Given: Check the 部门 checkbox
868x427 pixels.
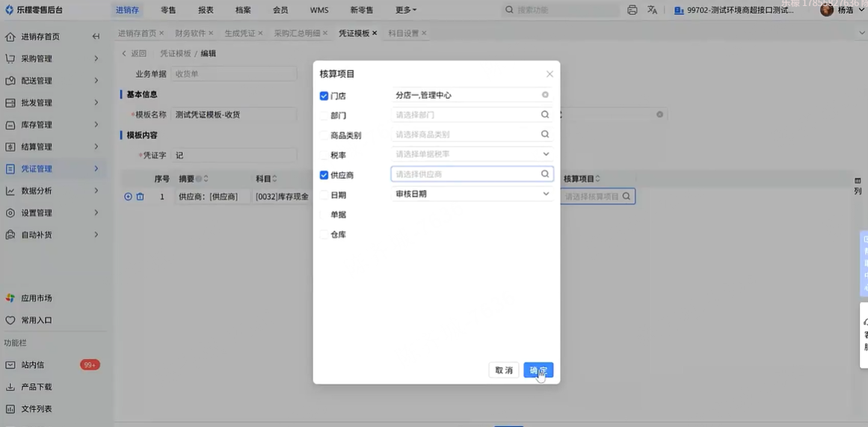Looking at the screenshot, I should point(324,116).
